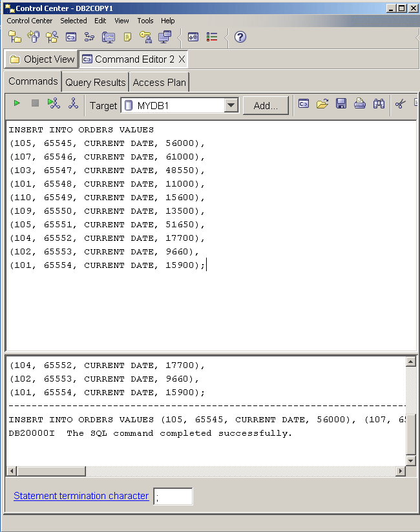Viewport: 420px width, 532px height.
Task: Click the DB20000I success message line
Action: (x=150, y=433)
